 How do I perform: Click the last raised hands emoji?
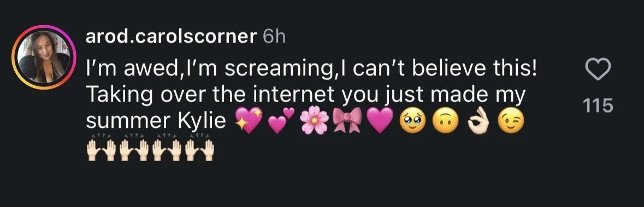199,148
